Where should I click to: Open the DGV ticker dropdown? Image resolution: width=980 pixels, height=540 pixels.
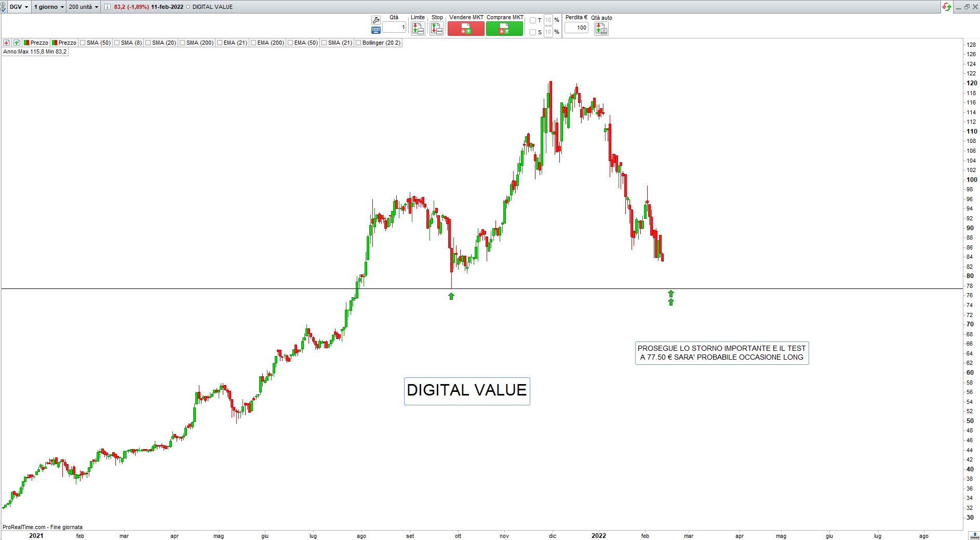point(19,7)
